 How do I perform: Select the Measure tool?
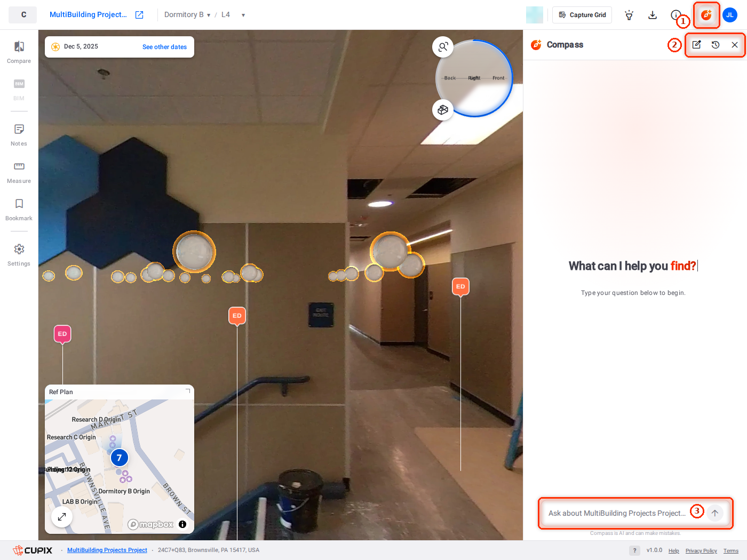pos(19,172)
